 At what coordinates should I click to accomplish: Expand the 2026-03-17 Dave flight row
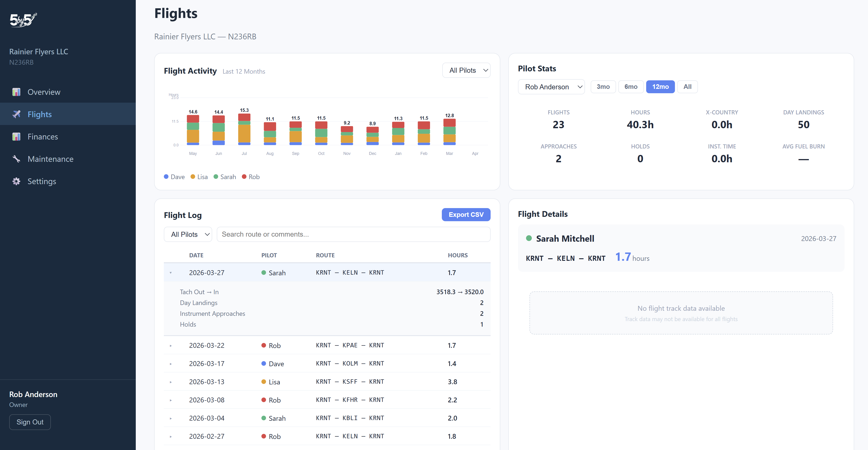tap(171, 363)
